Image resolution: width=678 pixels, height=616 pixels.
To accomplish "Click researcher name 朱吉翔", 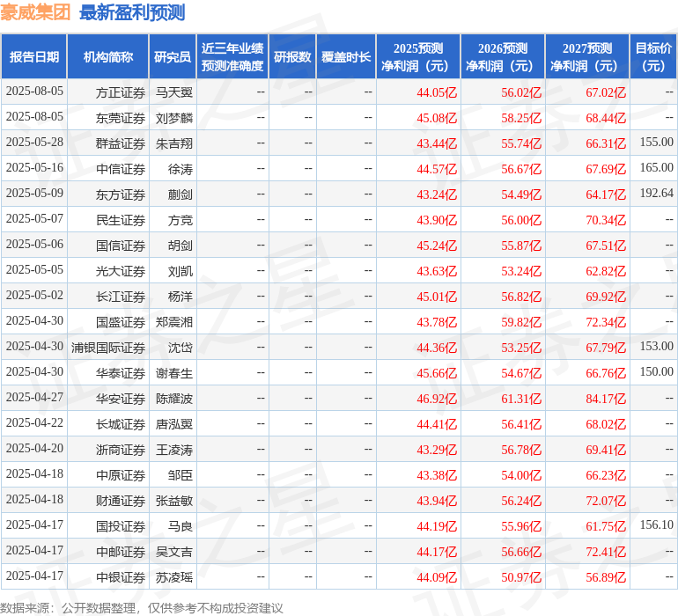I will coord(174,143).
